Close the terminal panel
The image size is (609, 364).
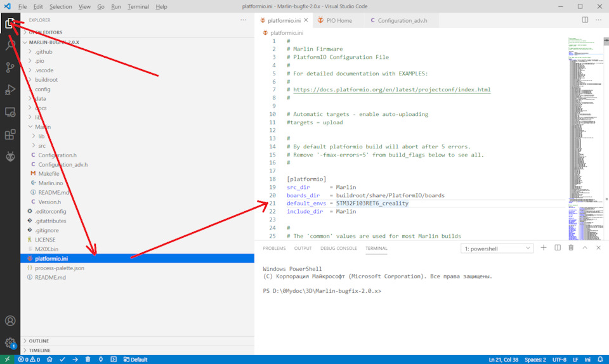coord(598,247)
